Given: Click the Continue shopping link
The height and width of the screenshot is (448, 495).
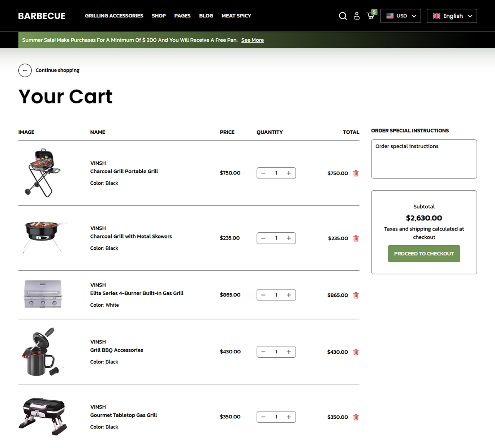Looking at the screenshot, I should pyautogui.click(x=57, y=70).
